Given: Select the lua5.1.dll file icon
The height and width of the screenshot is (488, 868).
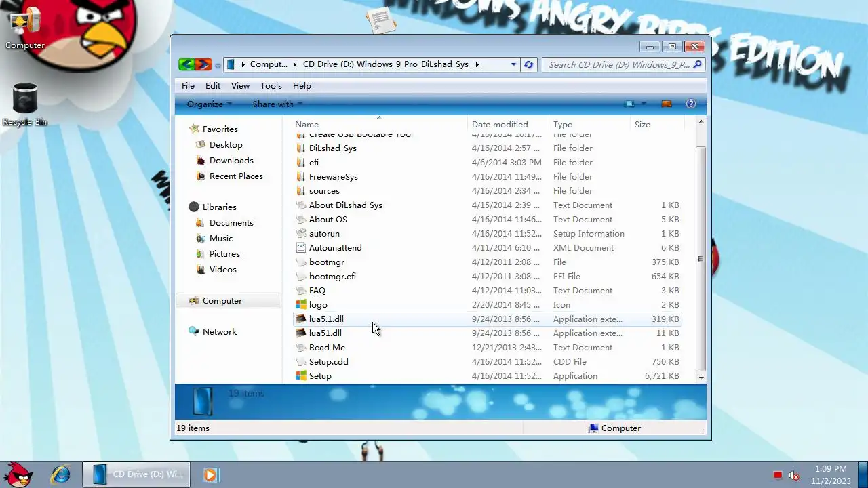Looking at the screenshot, I should point(301,319).
